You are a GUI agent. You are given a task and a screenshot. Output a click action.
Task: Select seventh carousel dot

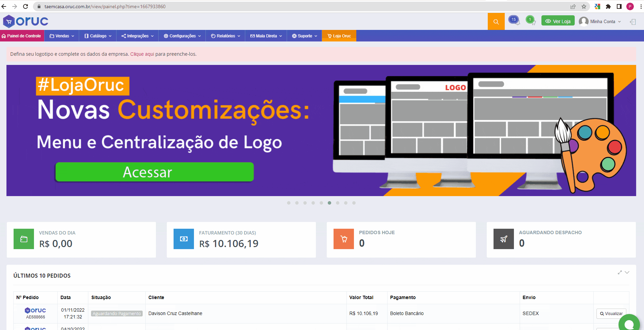click(338, 203)
